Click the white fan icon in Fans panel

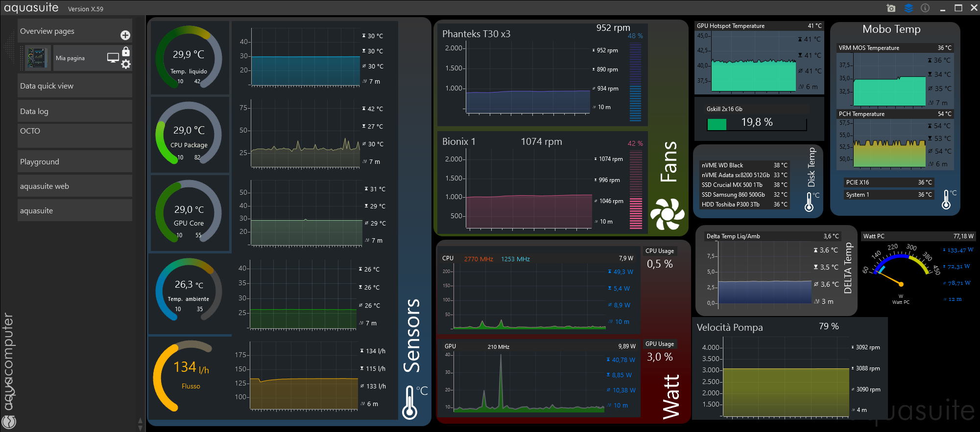point(667,214)
